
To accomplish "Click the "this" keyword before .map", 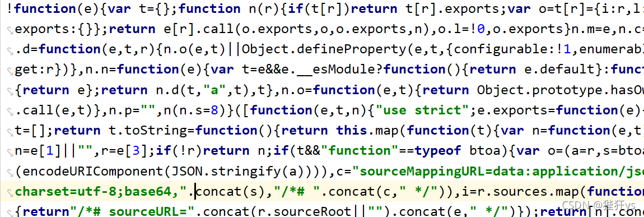I will coord(352,131).
